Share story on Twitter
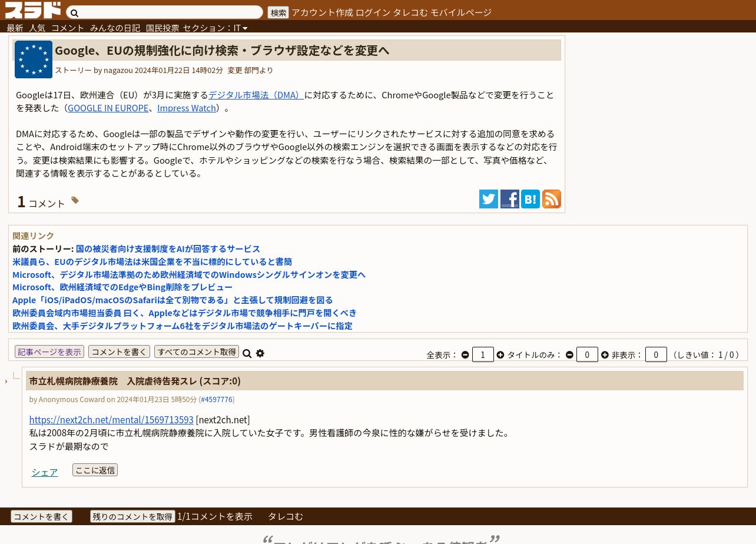Screen dimensions: 756x544 (489, 199)
